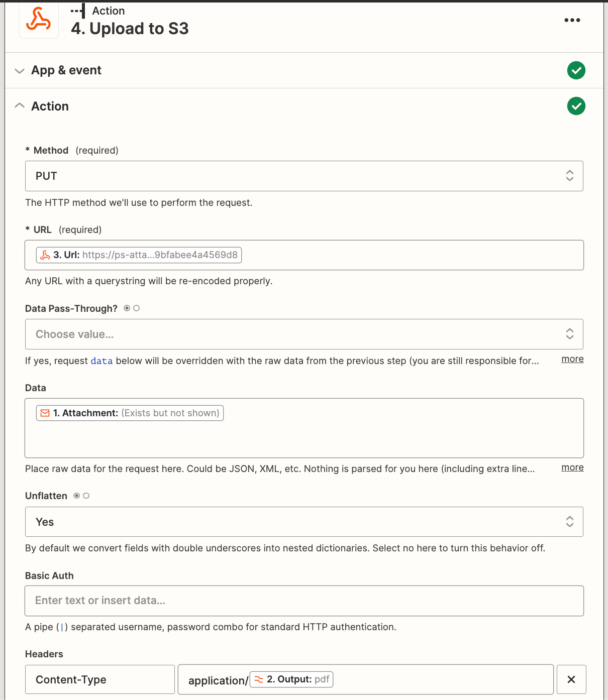Click the green checkmark for the Action section
Image resolution: width=608 pixels, height=700 pixels.
click(x=576, y=106)
